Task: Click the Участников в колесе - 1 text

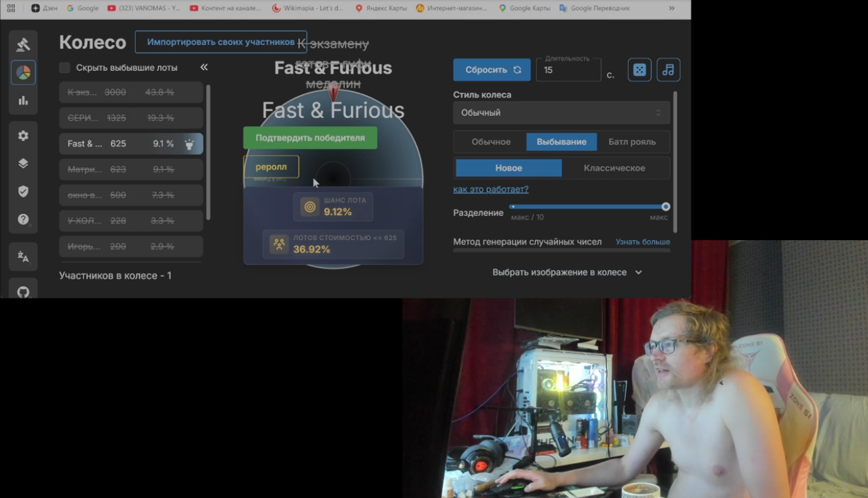Action: (x=115, y=276)
